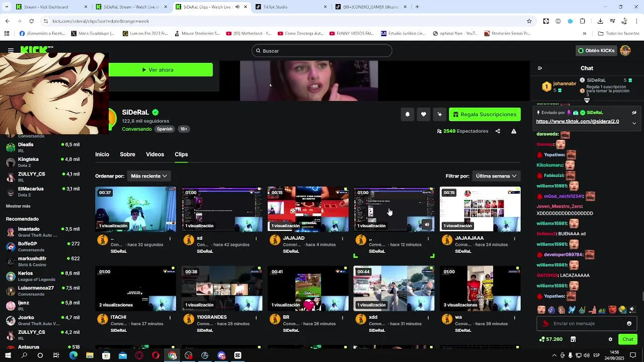Click the report warning triangle icon

pos(514,131)
